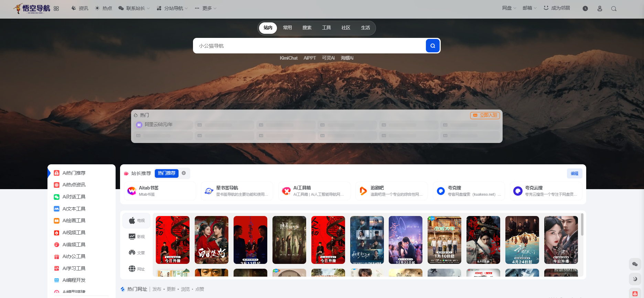Open the Ai工具箱 site card
The width and height of the screenshot is (644, 298).
pos(314,191)
